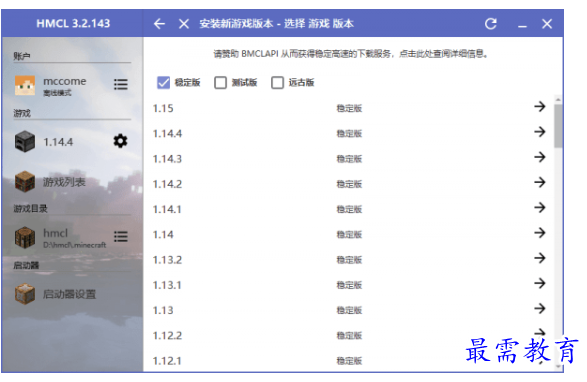Select the mccome account name
The image size is (587, 382).
(64, 81)
